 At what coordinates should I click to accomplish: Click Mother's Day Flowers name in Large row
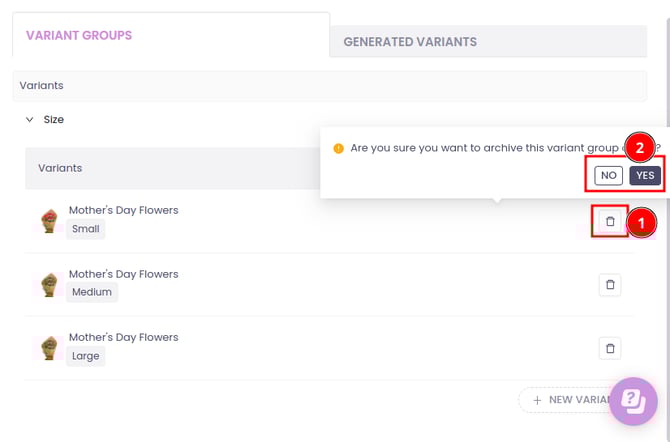123,338
